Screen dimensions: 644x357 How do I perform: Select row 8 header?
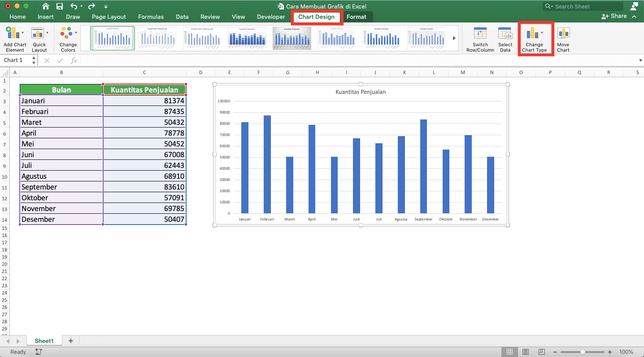point(4,155)
